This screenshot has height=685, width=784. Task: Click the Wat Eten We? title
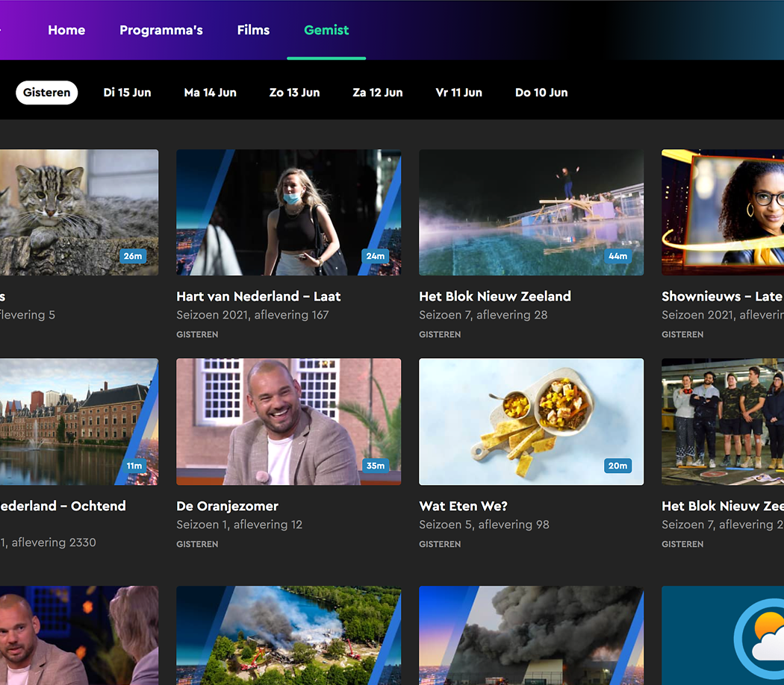click(x=463, y=506)
